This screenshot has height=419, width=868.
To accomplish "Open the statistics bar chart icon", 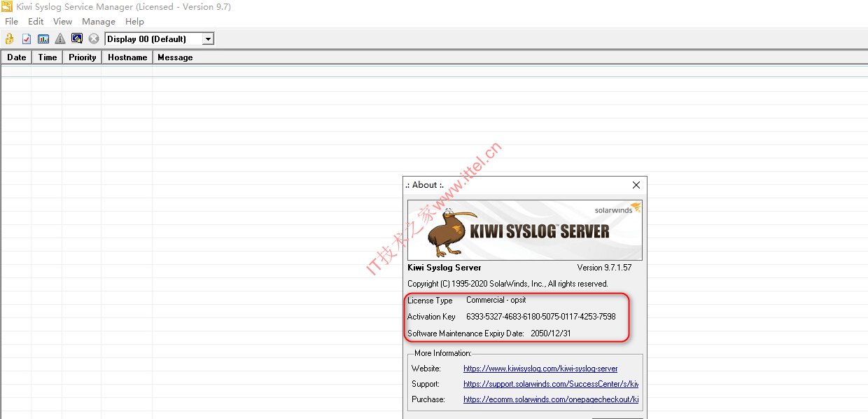I will (x=43, y=39).
